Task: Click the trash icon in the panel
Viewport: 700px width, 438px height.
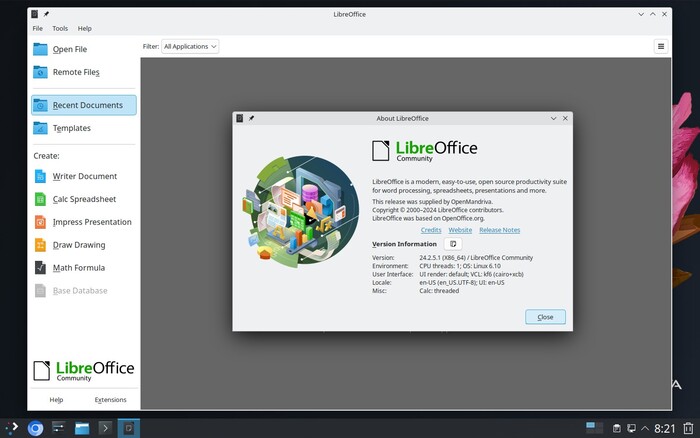Action: pos(688,429)
